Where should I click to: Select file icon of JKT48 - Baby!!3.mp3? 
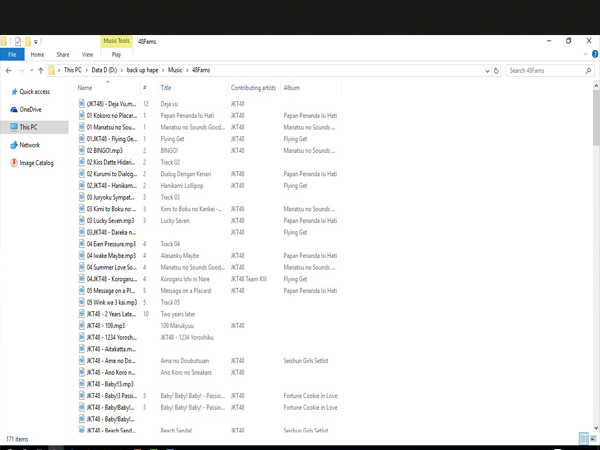82,384
